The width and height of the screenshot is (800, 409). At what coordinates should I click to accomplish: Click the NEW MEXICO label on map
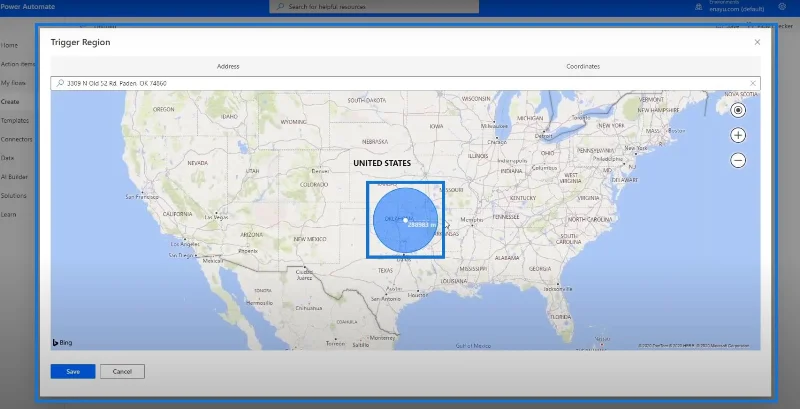click(x=310, y=239)
